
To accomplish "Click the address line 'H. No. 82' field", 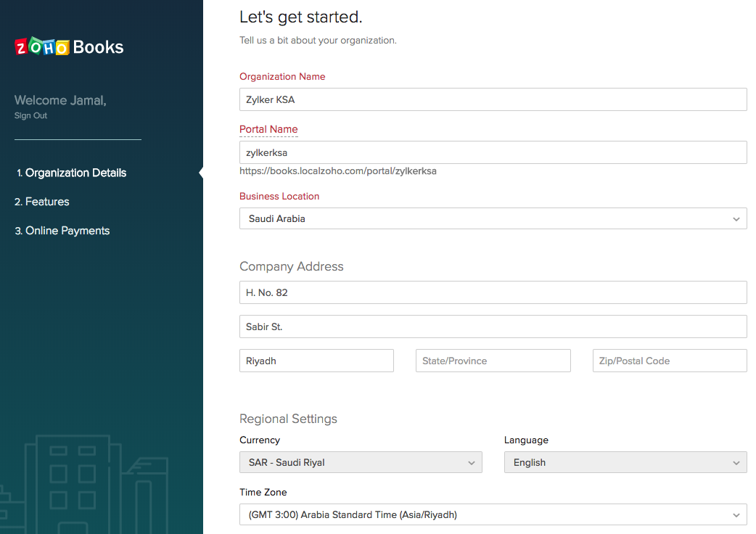I will tap(493, 292).
